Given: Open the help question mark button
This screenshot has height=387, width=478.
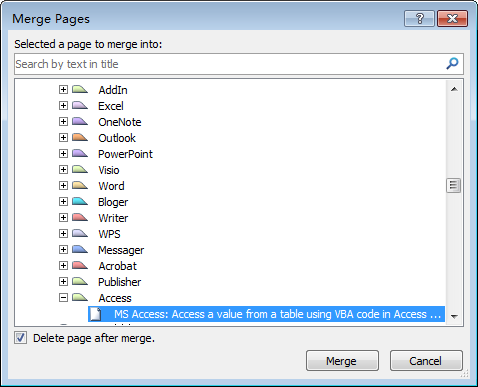Looking at the screenshot, I should pyautogui.click(x=419, y=18).
